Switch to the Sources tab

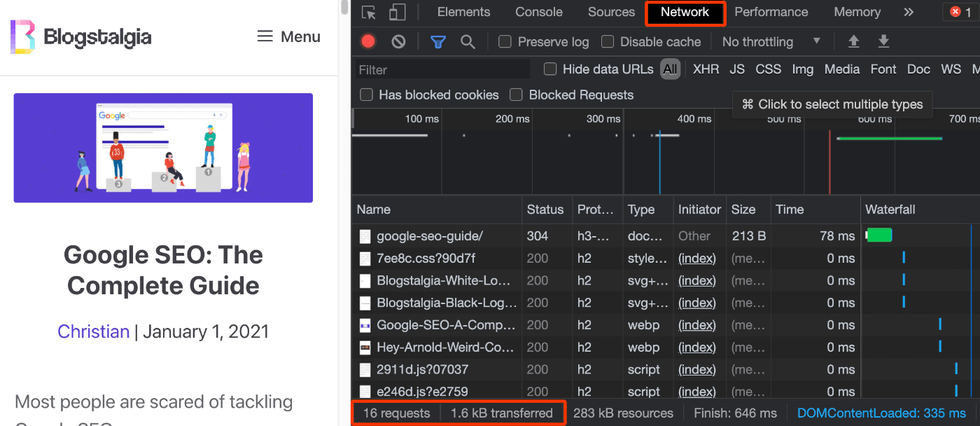click(x=611, y=12)
